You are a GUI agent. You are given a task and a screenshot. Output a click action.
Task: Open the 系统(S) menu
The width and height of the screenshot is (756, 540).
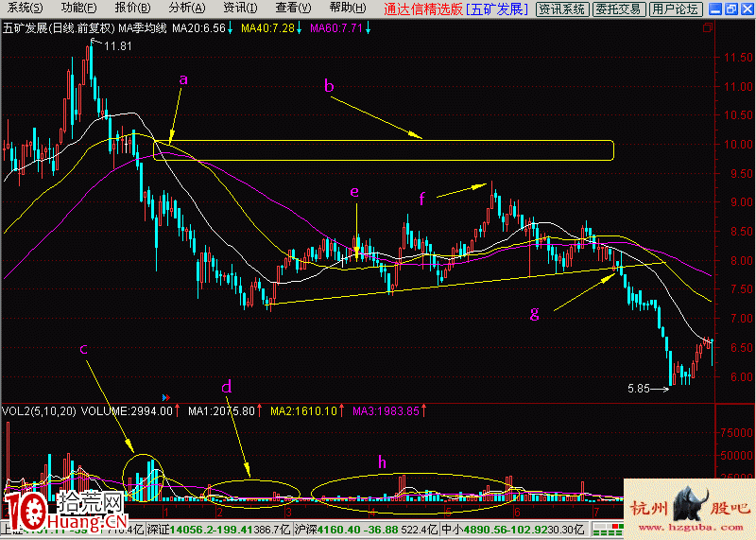[25, 9]
